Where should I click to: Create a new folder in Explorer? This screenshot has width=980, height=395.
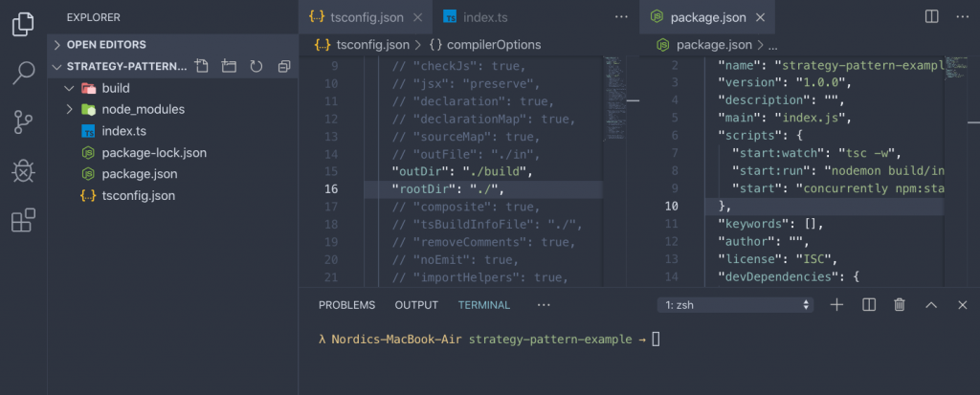coord(228,67)
